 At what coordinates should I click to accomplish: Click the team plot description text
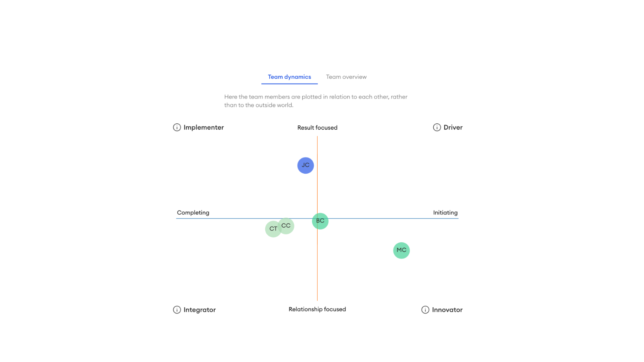point(316,101)
